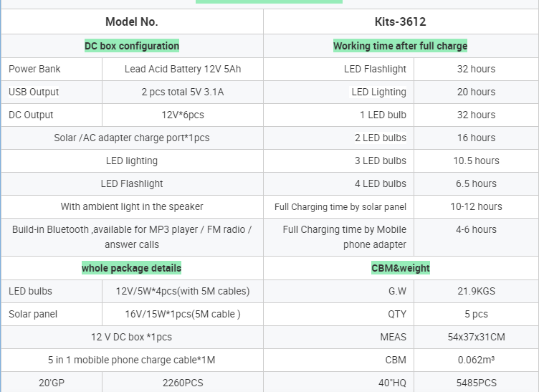The image size is (539, 392).
Task: Click the 16V/15W*1pcs solar panel cell
Action: (183, 315)
